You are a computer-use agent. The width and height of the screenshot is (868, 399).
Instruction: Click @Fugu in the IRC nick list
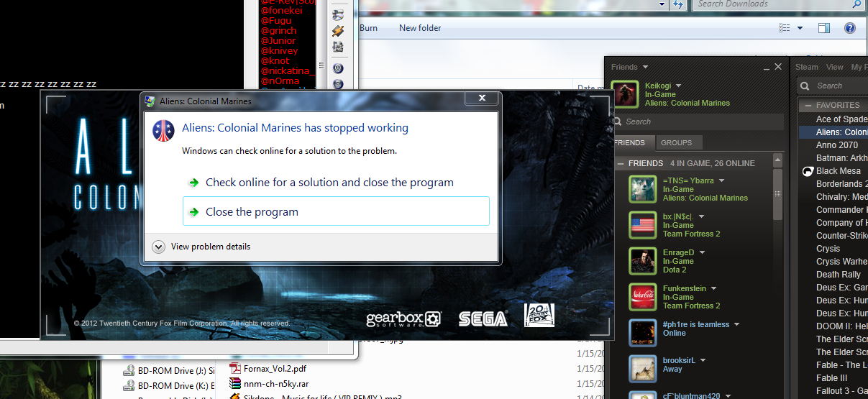276,20
